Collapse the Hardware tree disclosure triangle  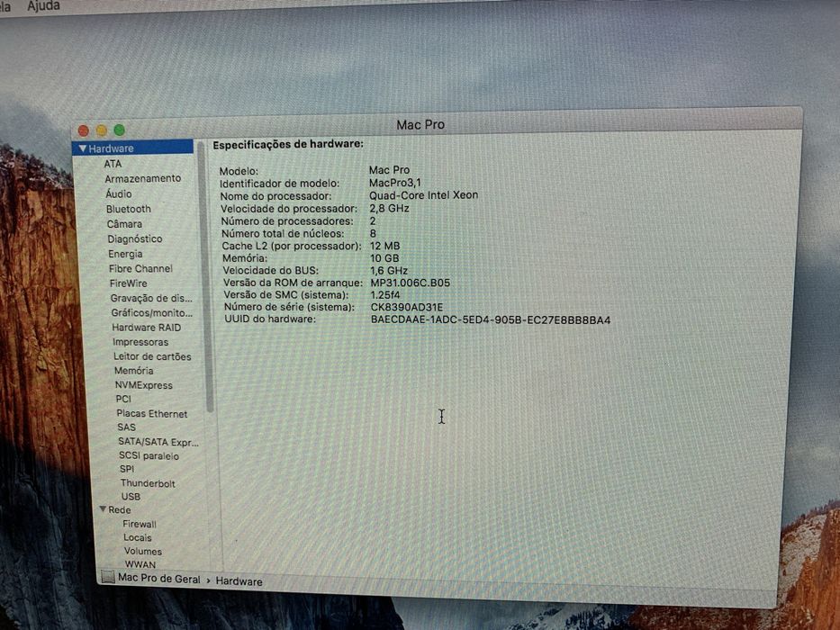point(82,148)
